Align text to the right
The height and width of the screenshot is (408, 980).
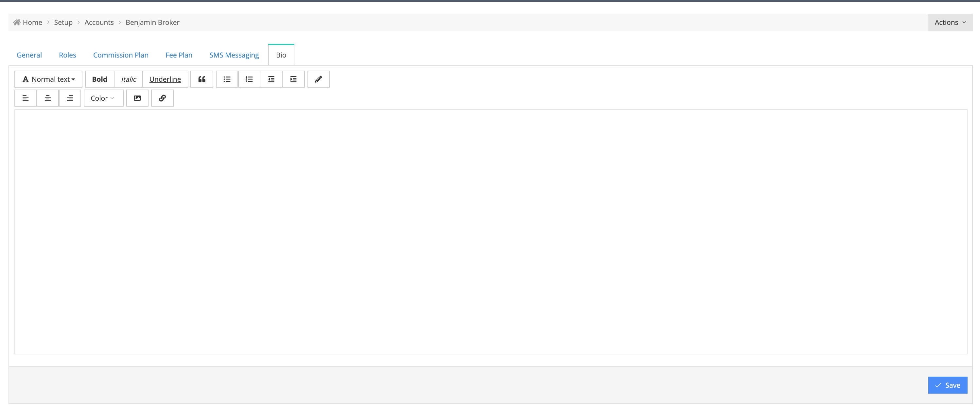70,98
